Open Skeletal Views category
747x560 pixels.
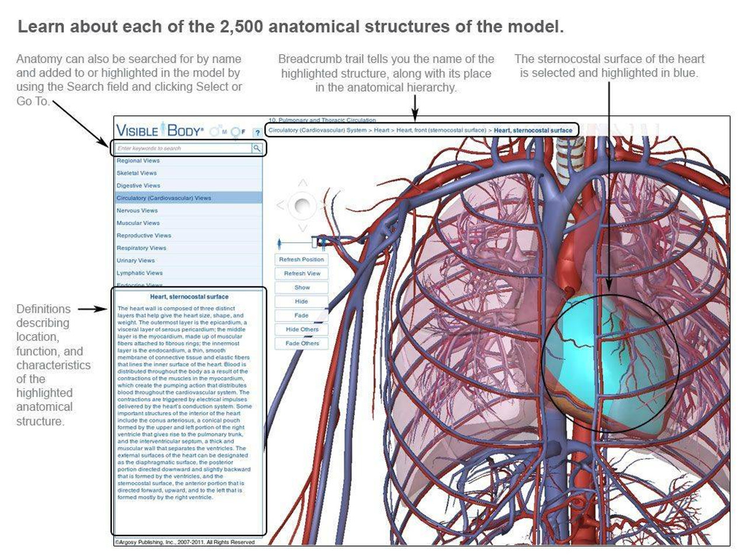pyautogui.click(x=188, y=173)
